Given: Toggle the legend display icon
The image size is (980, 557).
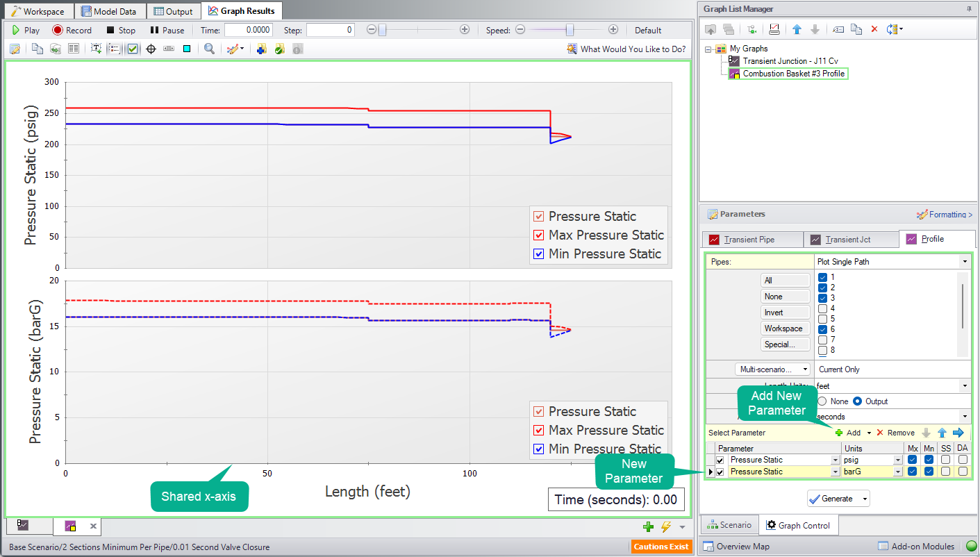Looking at the screenshot, I should coord(115,49).
